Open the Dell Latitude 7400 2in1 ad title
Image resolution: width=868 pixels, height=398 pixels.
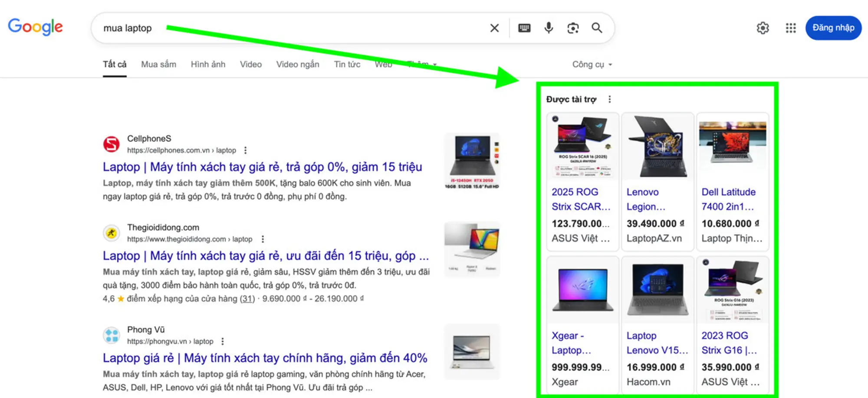[x=728, y=199]
